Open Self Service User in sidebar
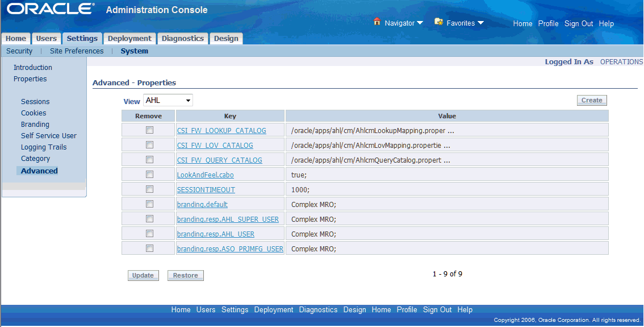 click(48, 136)
